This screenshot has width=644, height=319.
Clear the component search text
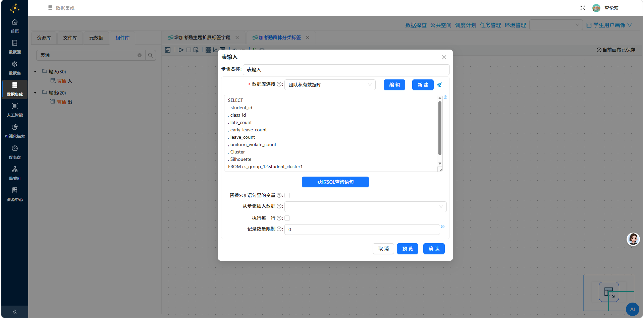coord(140,55)
